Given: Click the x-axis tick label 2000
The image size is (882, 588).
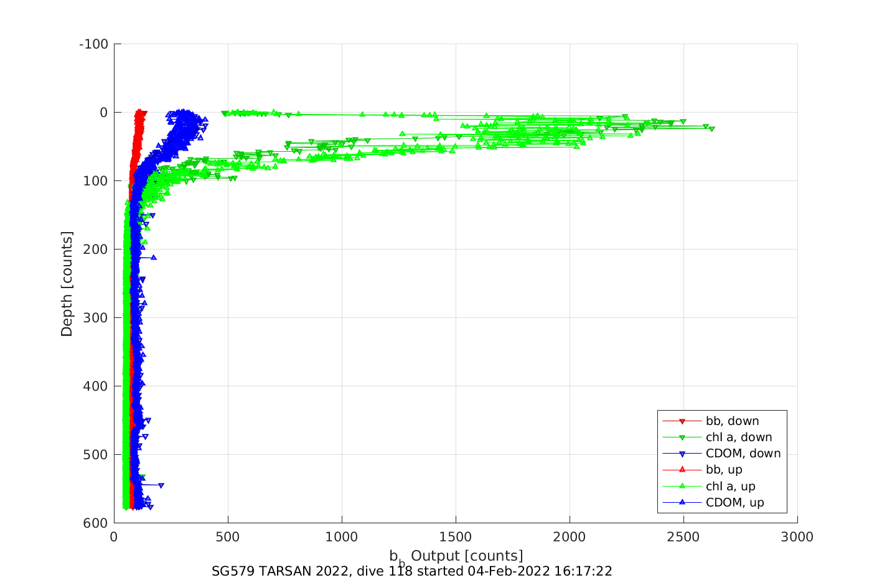Looking at the screenshot, I should (x=570, y=538).
